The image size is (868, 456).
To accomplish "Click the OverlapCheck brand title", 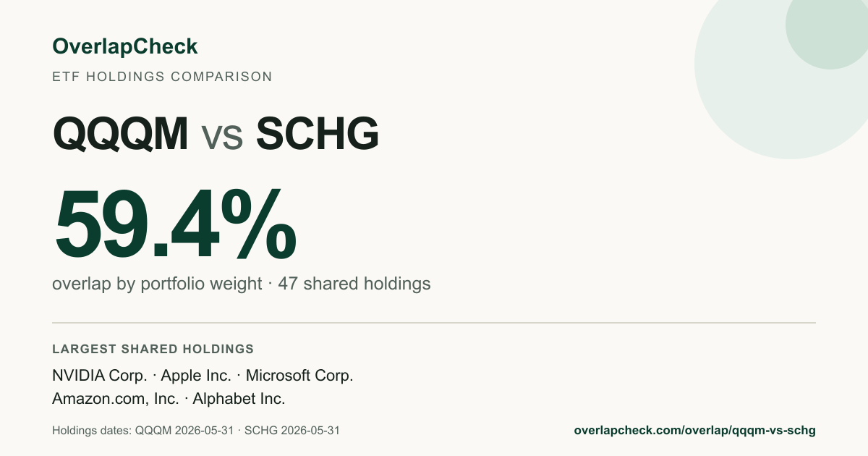I will tap(124, 47).
